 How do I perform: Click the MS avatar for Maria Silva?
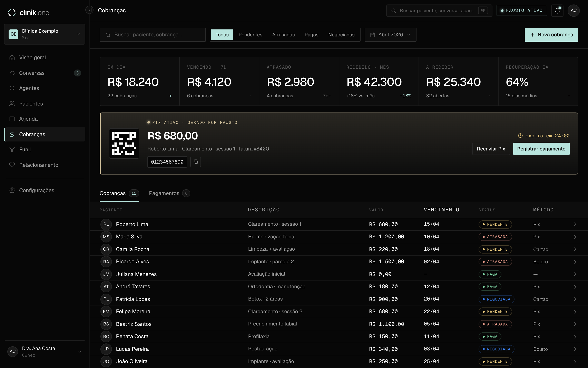pyautogui.click(x=106, y=237)
